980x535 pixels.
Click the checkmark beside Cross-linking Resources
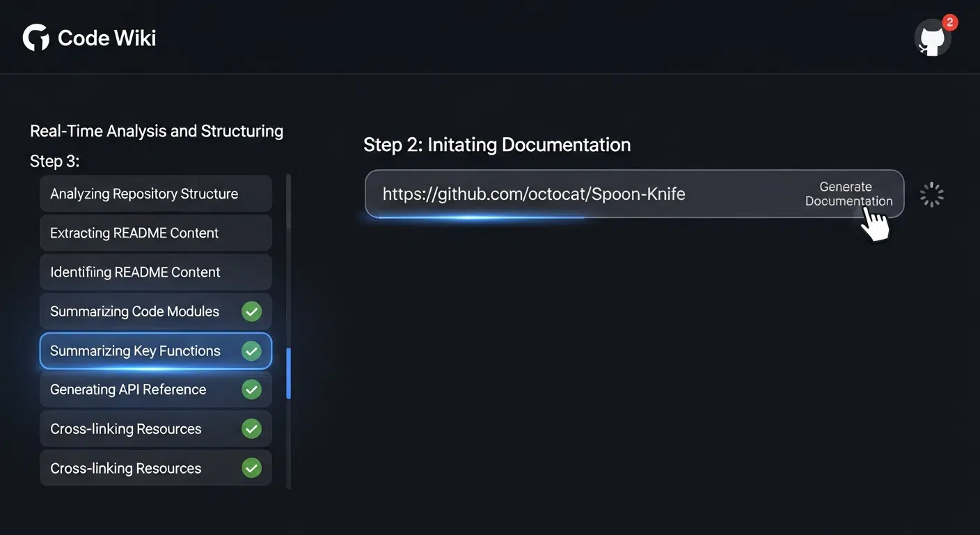tap(252, 428)
